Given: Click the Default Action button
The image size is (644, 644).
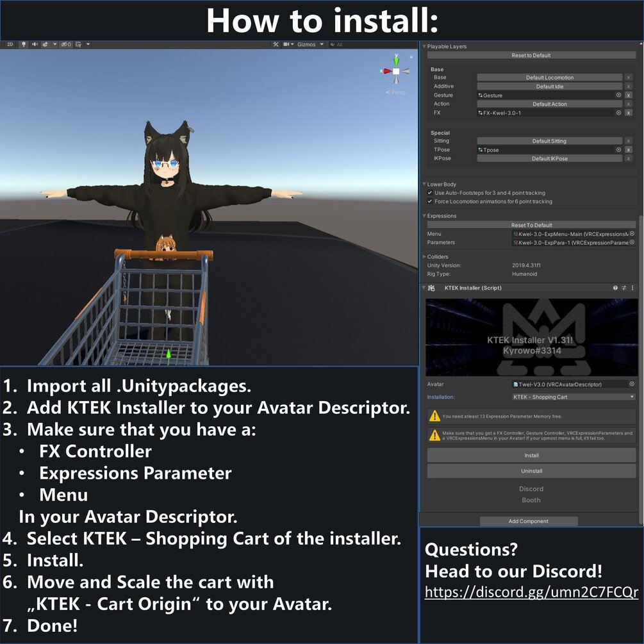Looking at the screenshot, I should (x=550, y=104).
